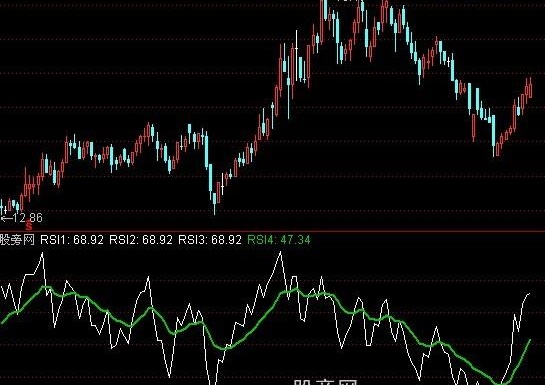This screenshot has width=545, height=385.
Task: Click the red S marker below the chart
Action: [29, 226]
